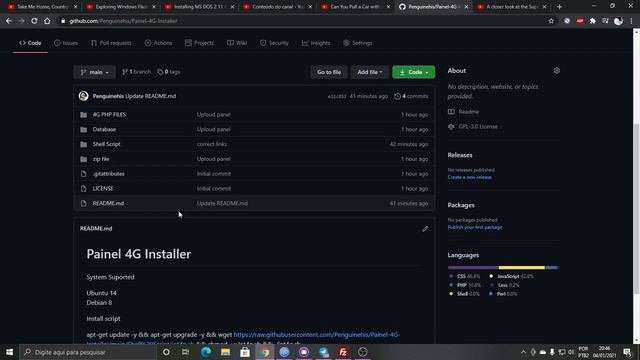Screen dimensions: 640x360
Task: Open the Database folder
Action: click(104, 129)
